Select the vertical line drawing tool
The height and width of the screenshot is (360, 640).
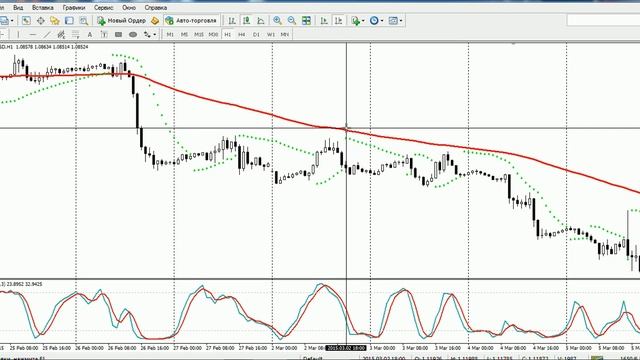(x=18, y=35)
